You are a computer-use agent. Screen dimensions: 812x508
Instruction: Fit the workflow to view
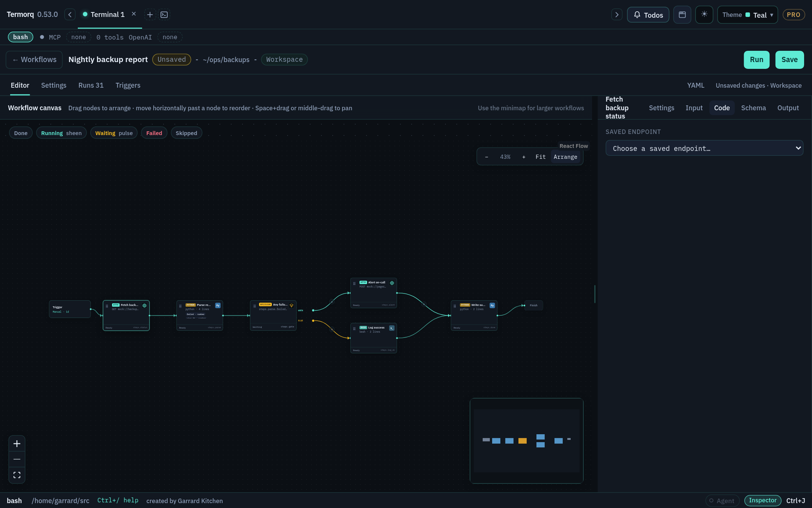(x=541, y=157)
